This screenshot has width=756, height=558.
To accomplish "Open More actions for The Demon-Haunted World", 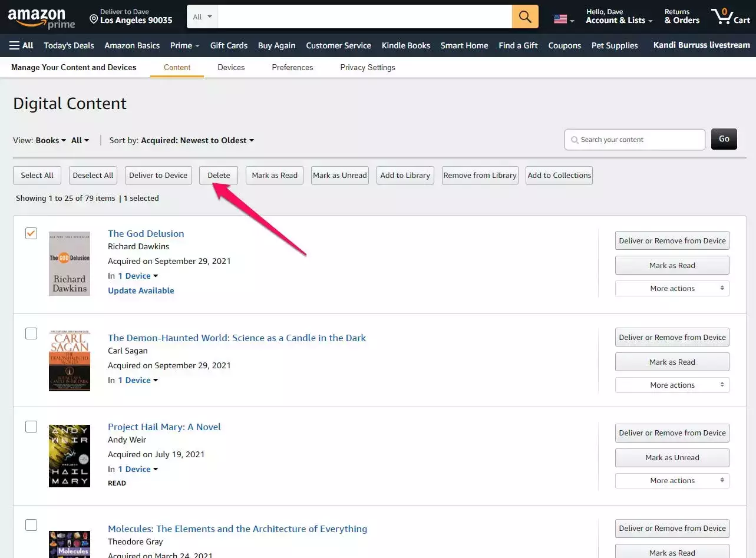I will pyautogui.click(x=672, y=385).
